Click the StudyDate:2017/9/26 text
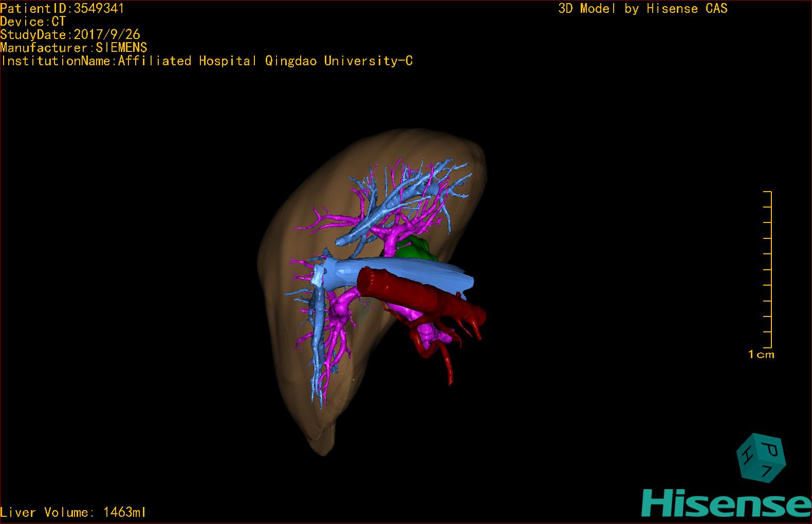 click(70, 34)
